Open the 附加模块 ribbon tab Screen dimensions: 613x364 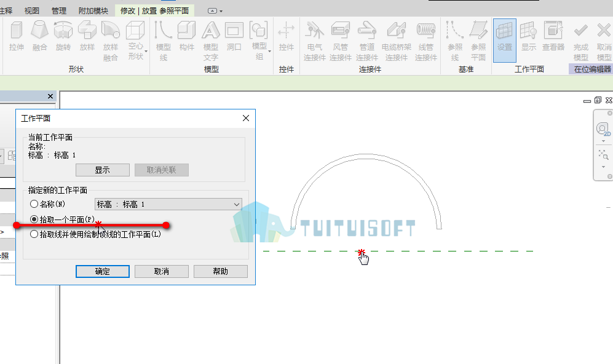tap(93, 10)
